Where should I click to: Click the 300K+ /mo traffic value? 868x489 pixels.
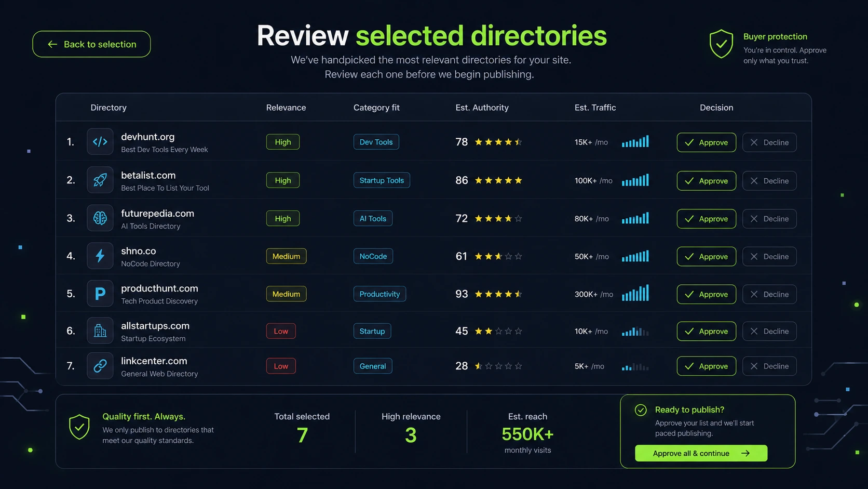click(x=593, y=294)
